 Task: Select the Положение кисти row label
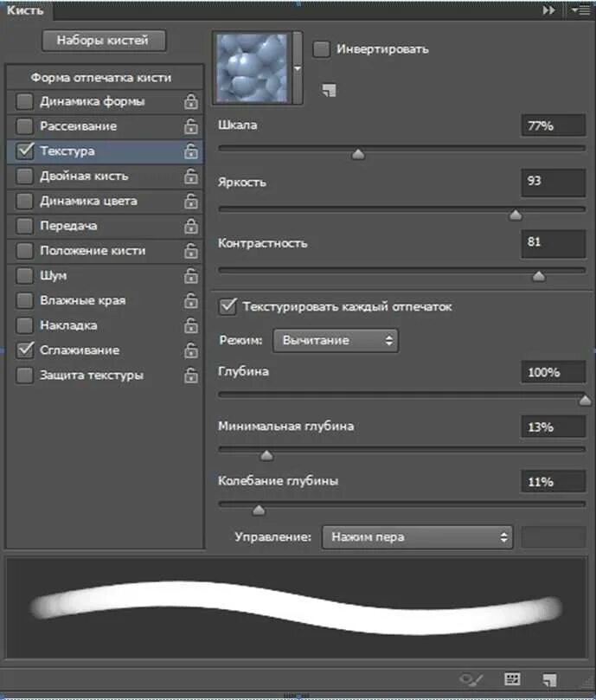[93, 251]
